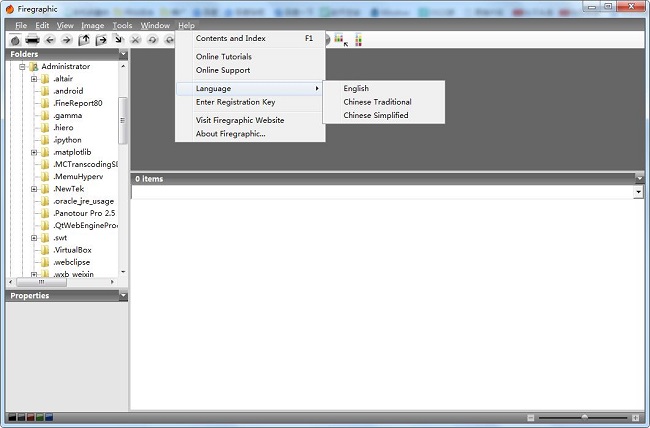Expand the .altair folder node
Viewport: 650px width, 428px height.
click(x=34, y=79)
